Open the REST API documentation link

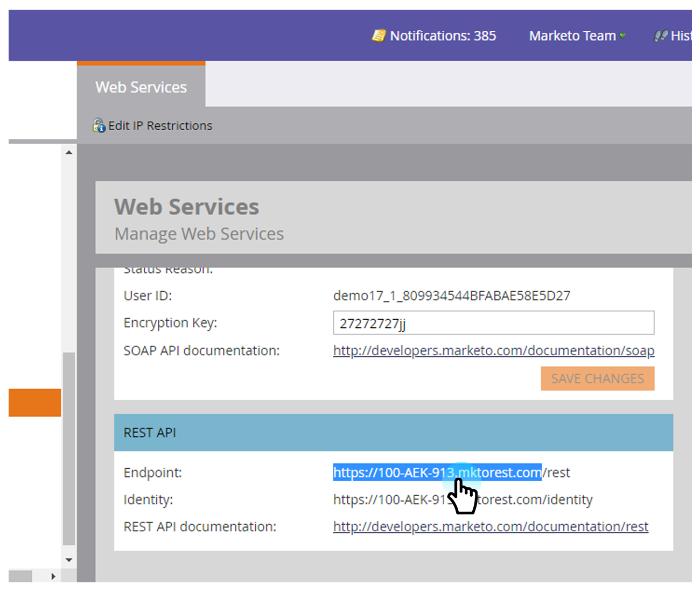click(x=491, y=527)
